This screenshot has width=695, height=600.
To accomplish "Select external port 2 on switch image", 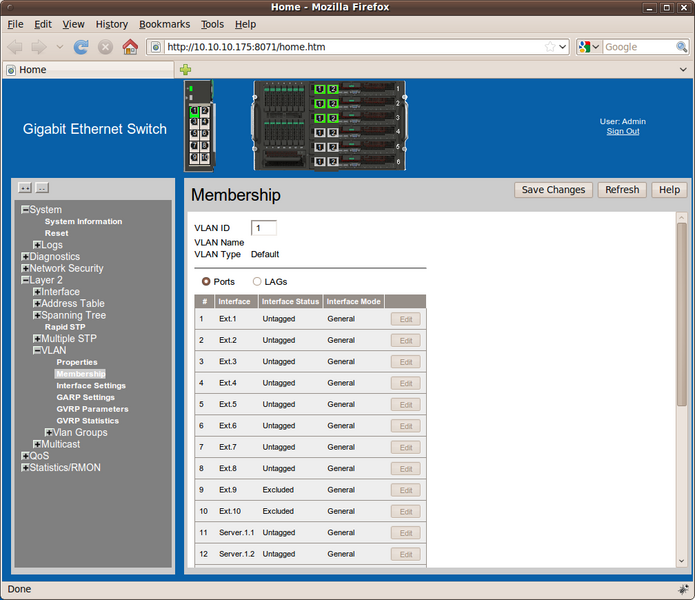I will pyautogui.click(x=205, y=111).
